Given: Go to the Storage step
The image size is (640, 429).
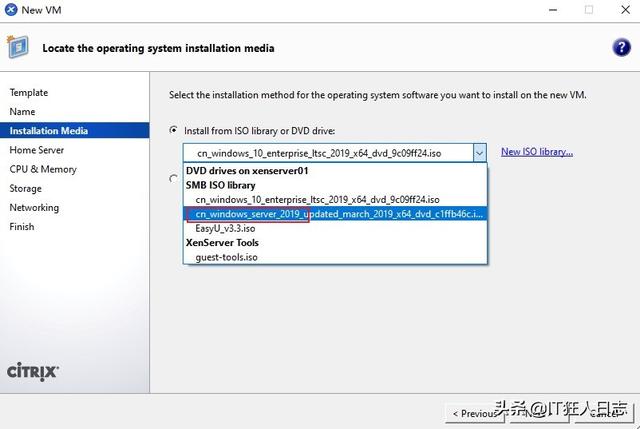Looking at the screenshot, I should (25, 188).
